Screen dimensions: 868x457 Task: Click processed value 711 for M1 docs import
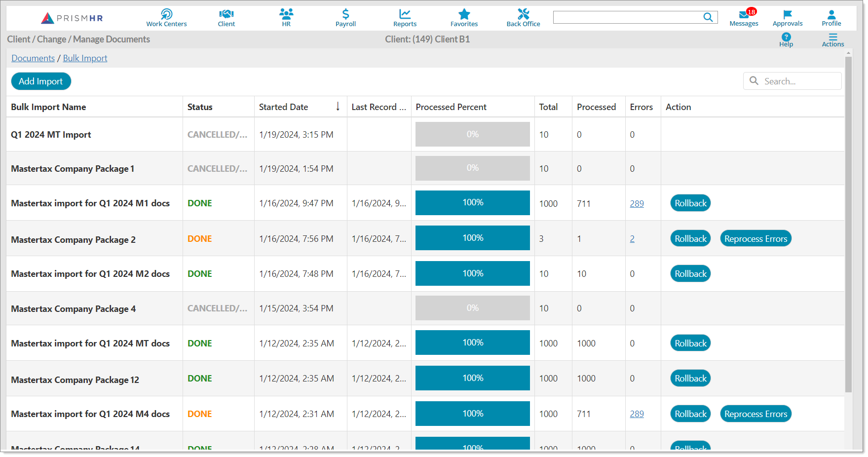(584, 203)
